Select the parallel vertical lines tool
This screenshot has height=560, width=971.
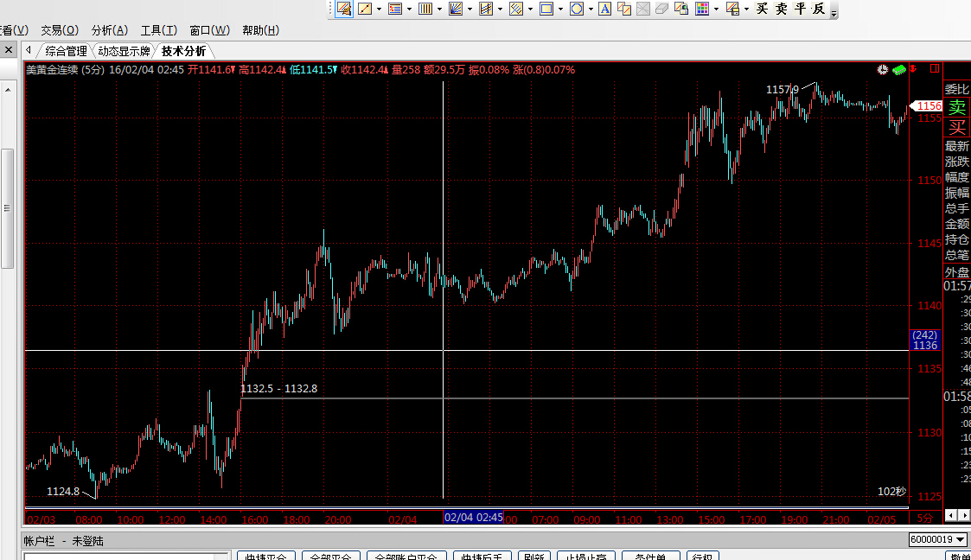coord(425,10)
